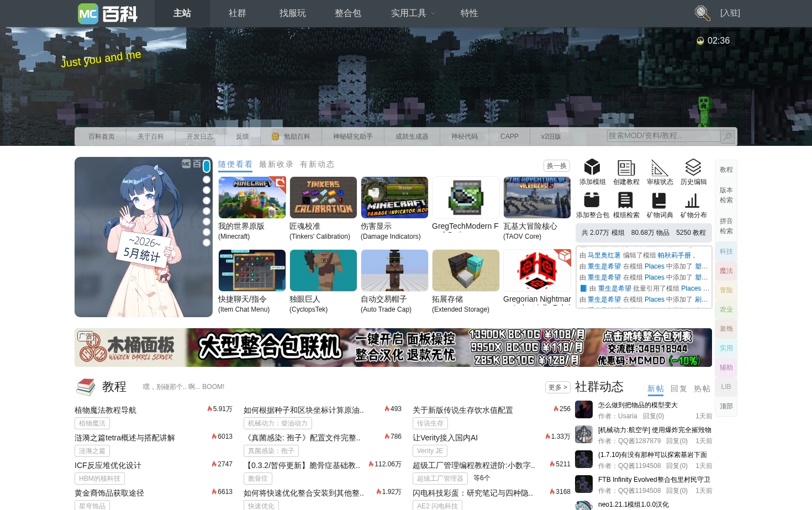The width and height of the screenshot is (812, 510).
Task: Open the top-right search magnifier icon
Action: pos(702,13)
